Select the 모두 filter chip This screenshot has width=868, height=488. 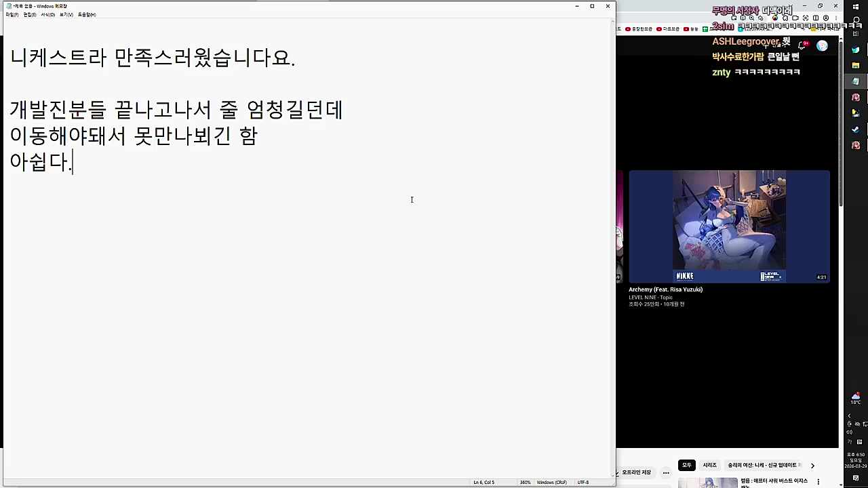(x=687, y=465)
